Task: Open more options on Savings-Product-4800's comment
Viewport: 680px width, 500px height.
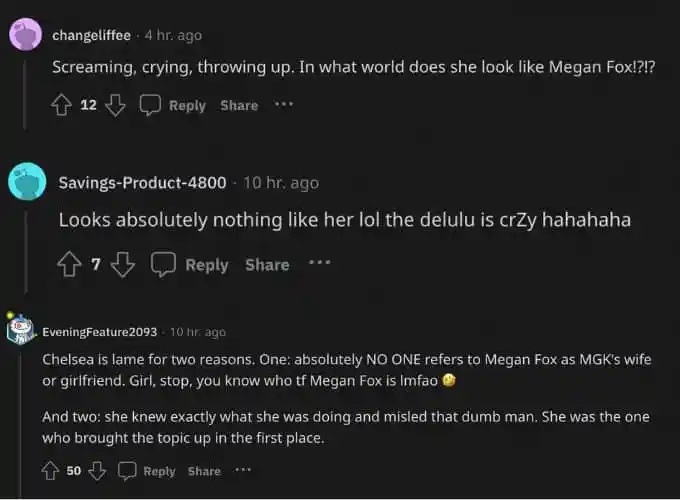Action: pyautogui.click(x=319, y=262)
